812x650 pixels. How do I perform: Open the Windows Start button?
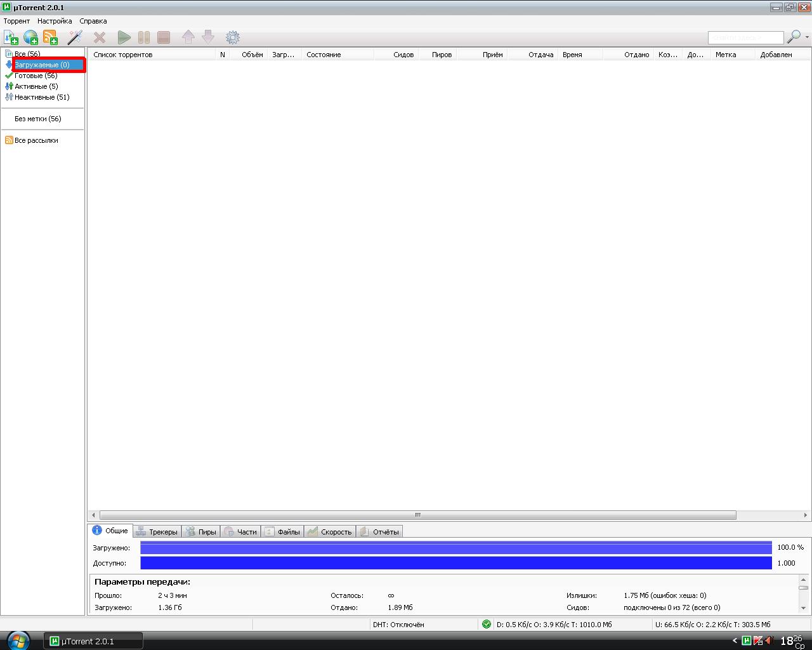click(17, 640)
